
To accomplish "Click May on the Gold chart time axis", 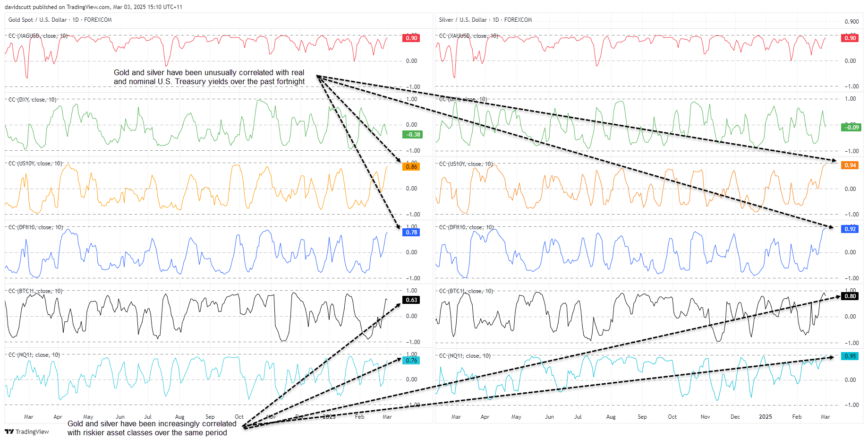I will 88,417.
